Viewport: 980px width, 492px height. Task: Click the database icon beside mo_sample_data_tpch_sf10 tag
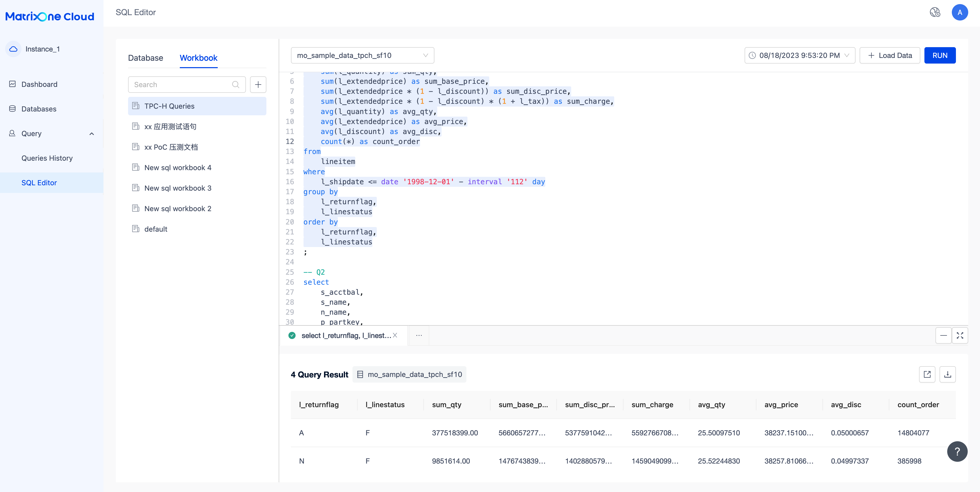point(360,374)
